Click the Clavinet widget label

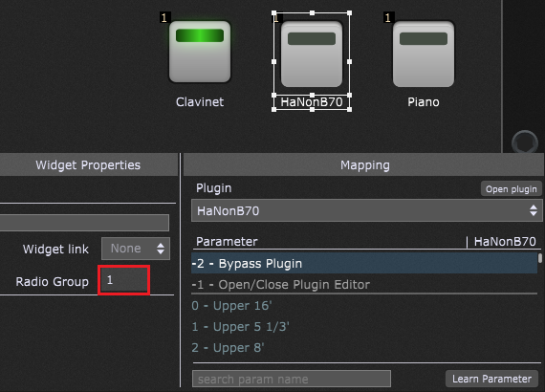[200, 102]
